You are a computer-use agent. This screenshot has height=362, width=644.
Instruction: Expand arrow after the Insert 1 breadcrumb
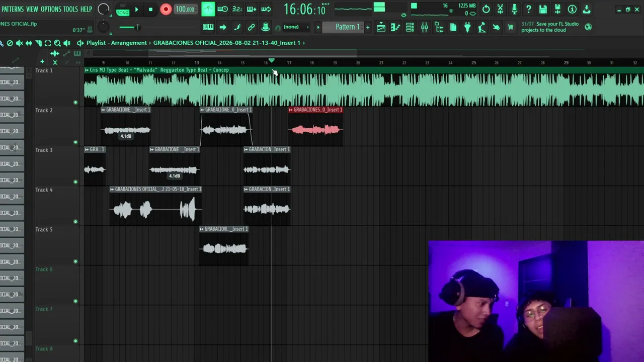point(304,43)
